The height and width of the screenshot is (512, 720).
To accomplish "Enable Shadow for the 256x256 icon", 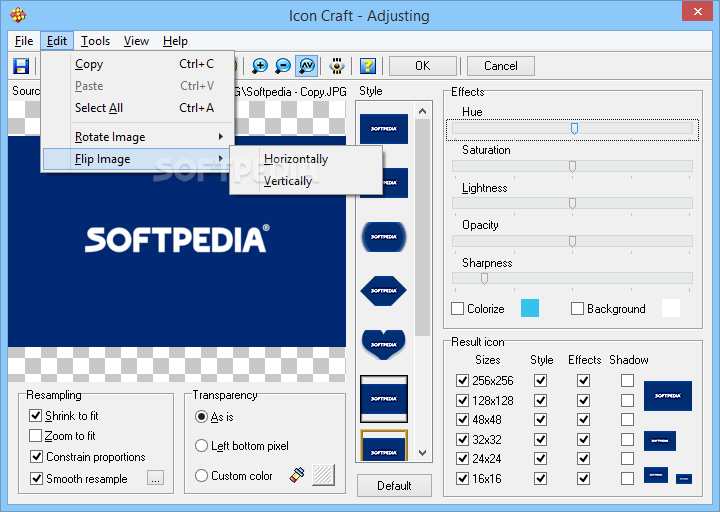I will click(627, 380).
